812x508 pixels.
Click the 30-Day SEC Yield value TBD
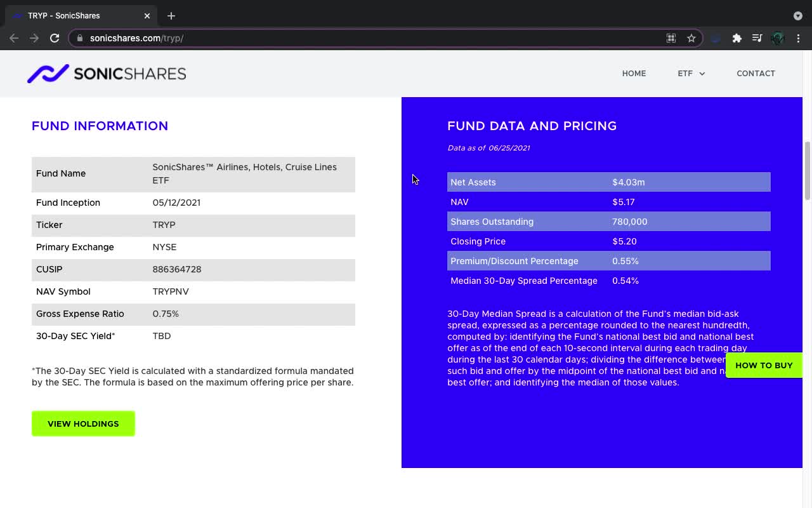(x=162, y=336)
